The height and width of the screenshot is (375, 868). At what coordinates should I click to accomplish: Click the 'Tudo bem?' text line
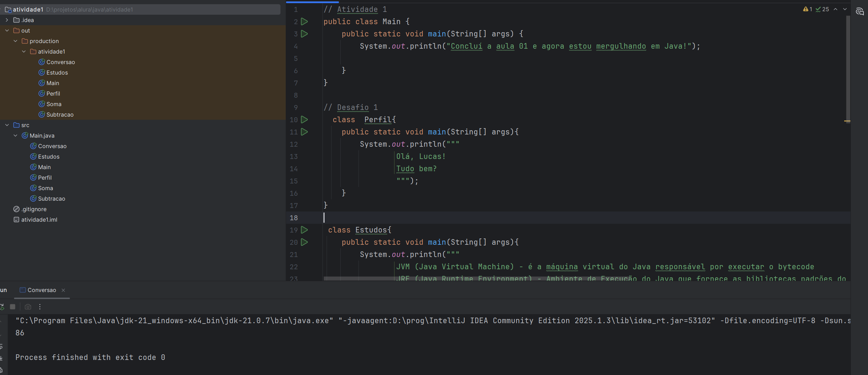click(416, 169)
